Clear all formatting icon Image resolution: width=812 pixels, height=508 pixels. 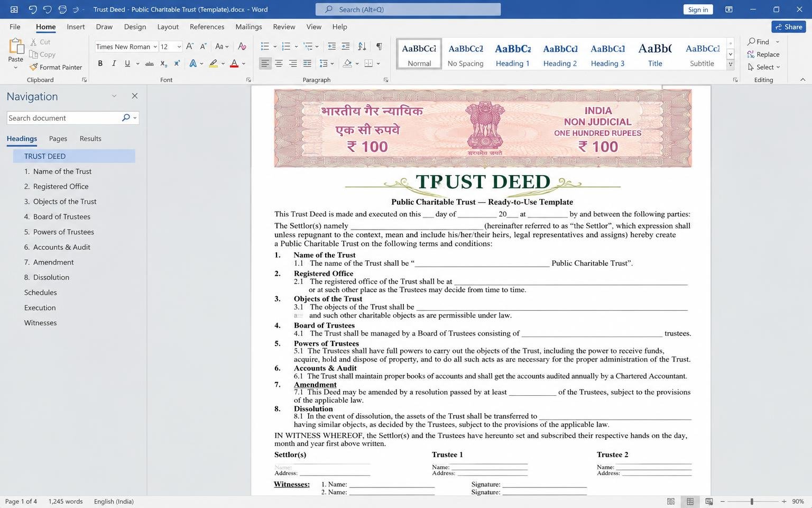[242, 47]
